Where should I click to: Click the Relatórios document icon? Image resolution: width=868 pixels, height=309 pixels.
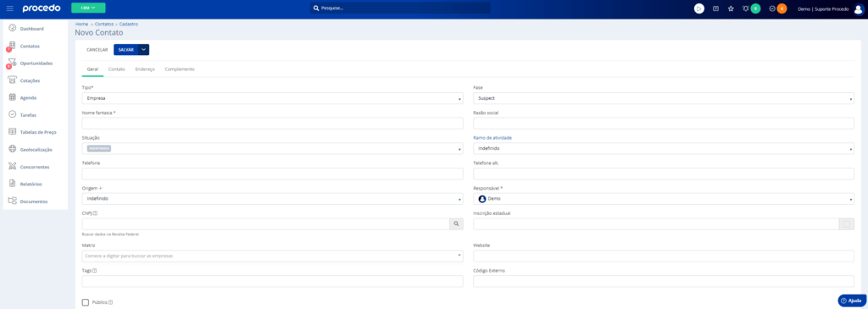pos(12,184)
